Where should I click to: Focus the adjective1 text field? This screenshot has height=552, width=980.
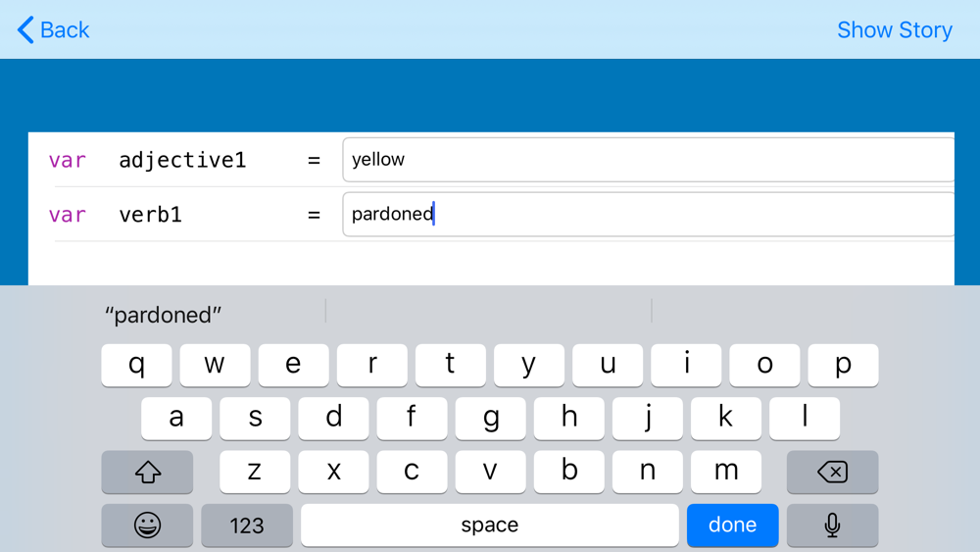[647, 160]
